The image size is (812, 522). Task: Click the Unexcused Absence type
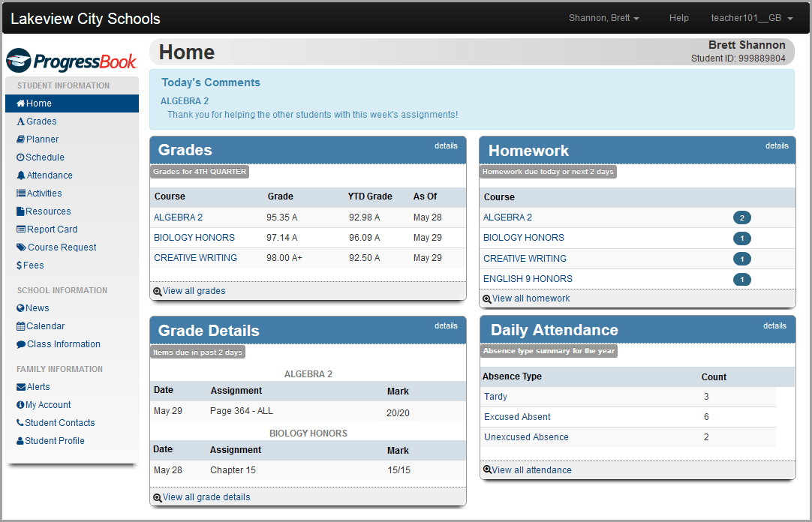pos(526,437)
